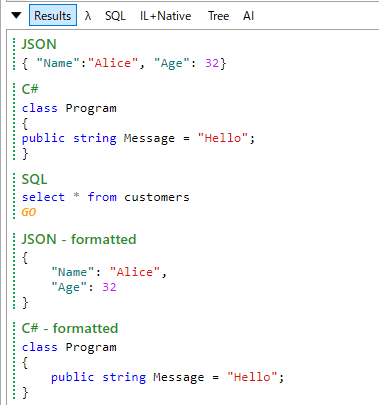Screen dimensions: 379x405
Task: Click the single-line JSON with Alice
Action: [x=124, y=63]
